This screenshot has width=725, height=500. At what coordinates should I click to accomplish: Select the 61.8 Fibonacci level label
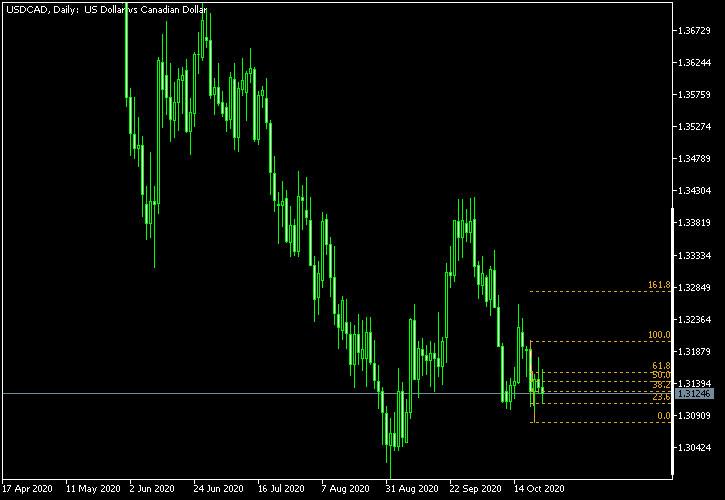click(661, 366)
